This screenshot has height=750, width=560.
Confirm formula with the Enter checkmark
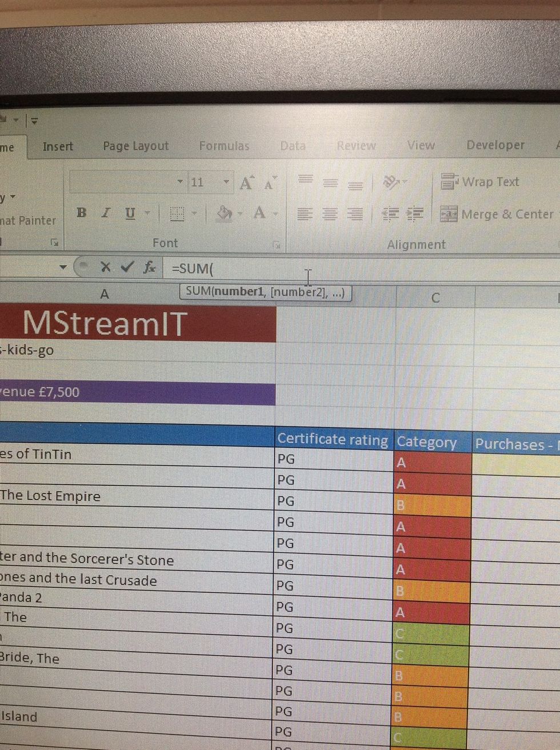click(127, 266)
